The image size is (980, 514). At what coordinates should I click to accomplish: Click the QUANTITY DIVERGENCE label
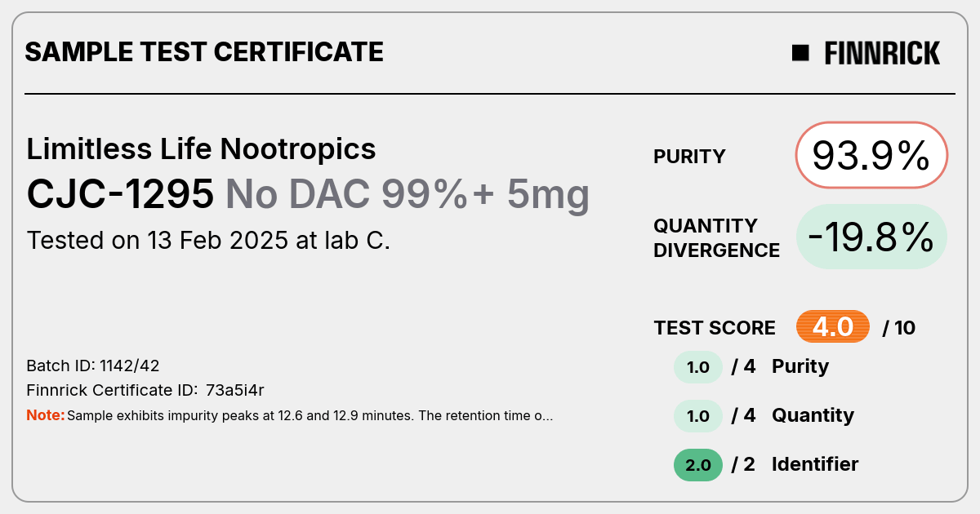716,237
